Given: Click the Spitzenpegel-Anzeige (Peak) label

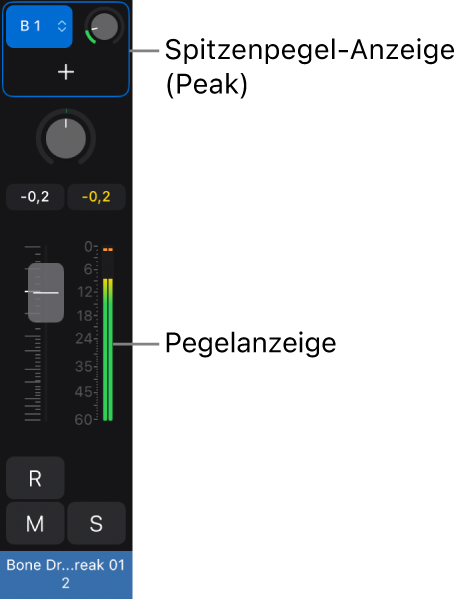Looking at the screenshot, I should pos(310,67).
